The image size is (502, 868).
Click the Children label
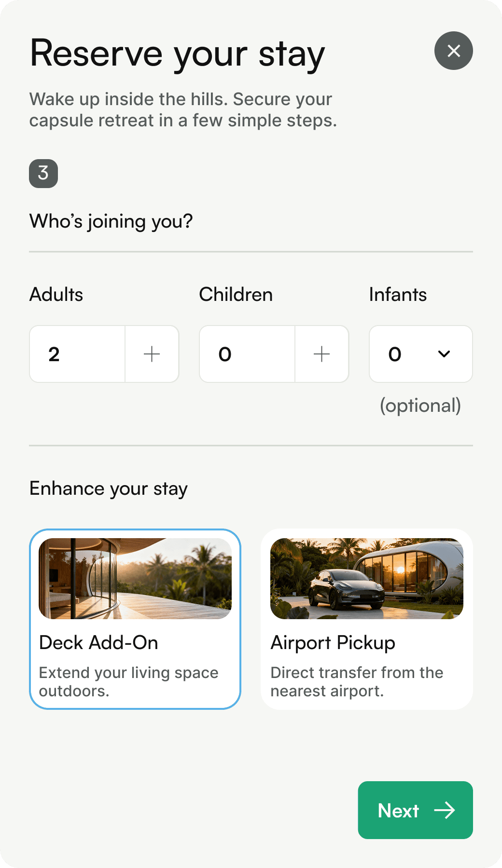coord(236,295)
